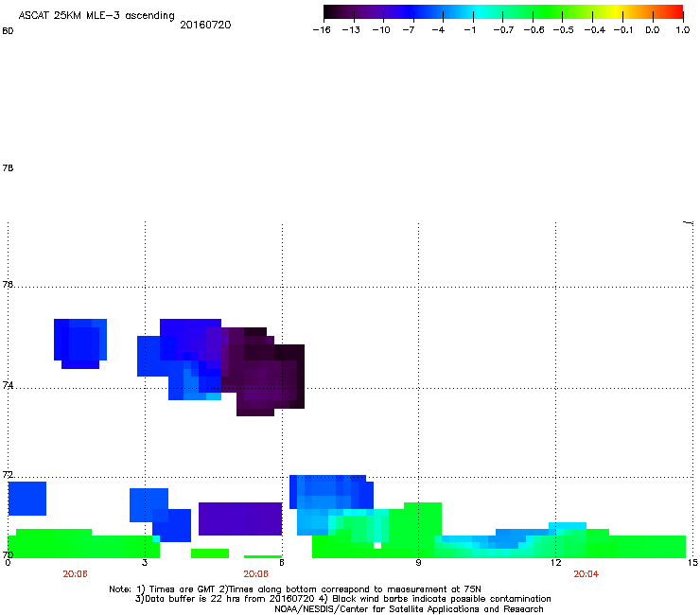Image resolution: width=700 pixels, height=615 pixels.
Task: Click colorbar value 1.0
Action: click(x=683, y=30)
